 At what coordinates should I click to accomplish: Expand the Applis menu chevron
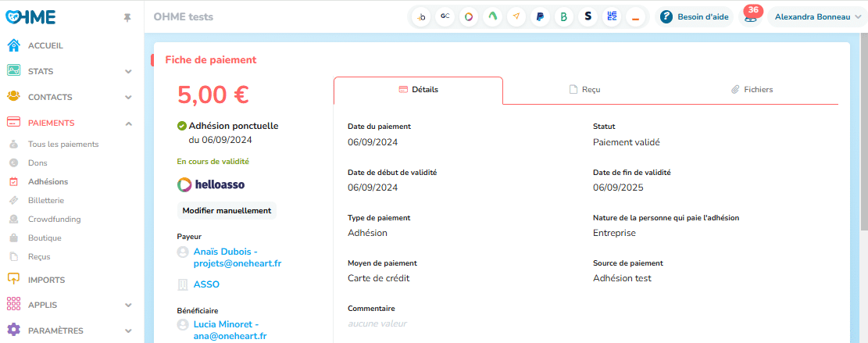[128, 305]
